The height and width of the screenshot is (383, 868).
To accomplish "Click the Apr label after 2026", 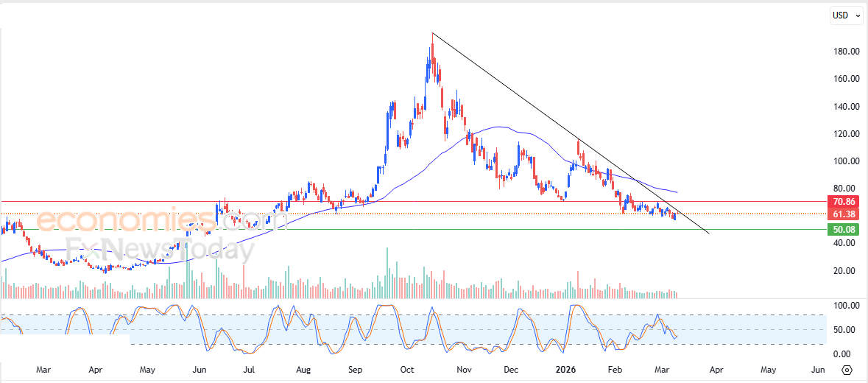I will 716,369.
